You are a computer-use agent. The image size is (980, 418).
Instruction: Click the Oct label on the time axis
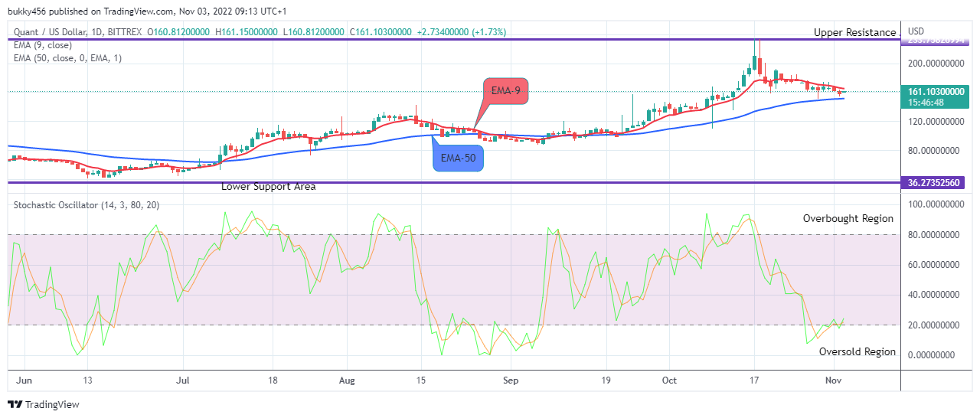[670, 380]
